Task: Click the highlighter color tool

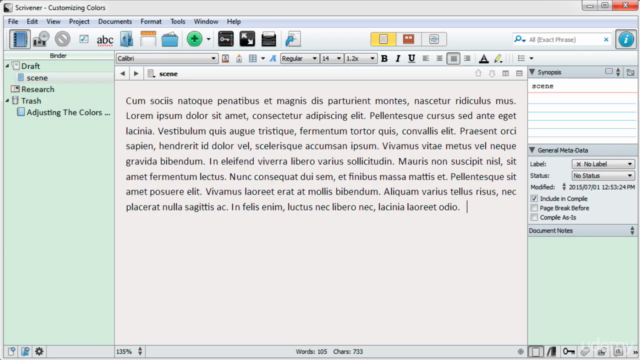Action: 498,59
